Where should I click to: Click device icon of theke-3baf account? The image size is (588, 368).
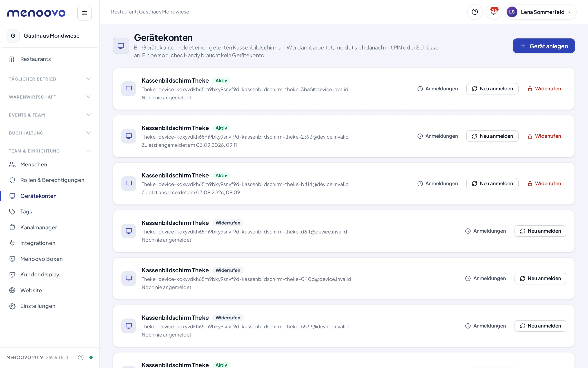point(129,89)
